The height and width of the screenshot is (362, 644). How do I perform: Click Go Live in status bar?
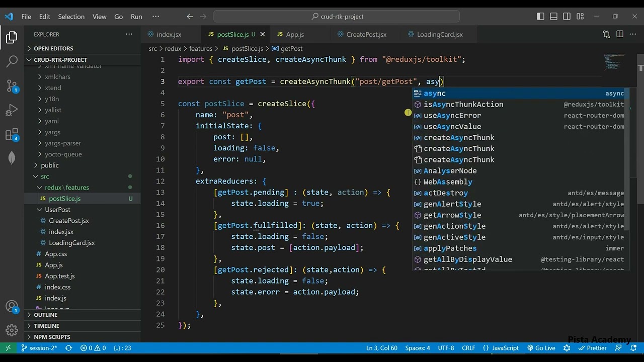tap(541, 348)
